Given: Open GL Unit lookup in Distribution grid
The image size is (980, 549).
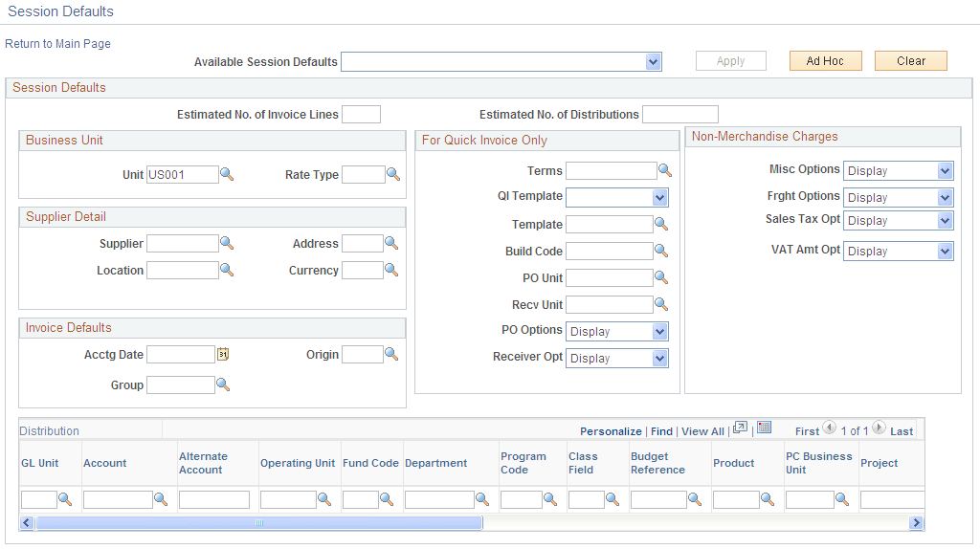Looking at the screenshot, I should click(65, 499).
